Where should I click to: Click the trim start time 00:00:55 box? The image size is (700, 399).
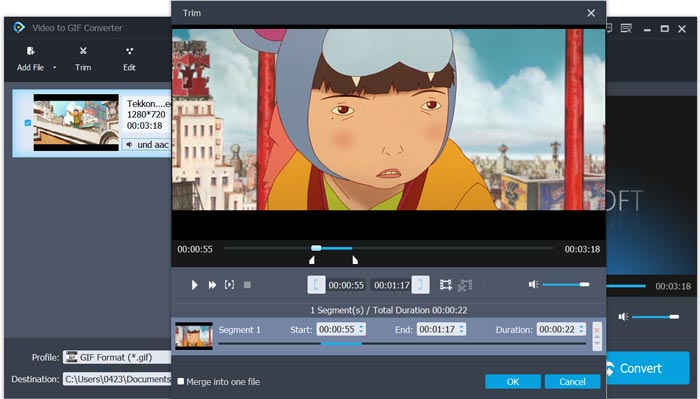pyautogui.click(x=346, y=285)
